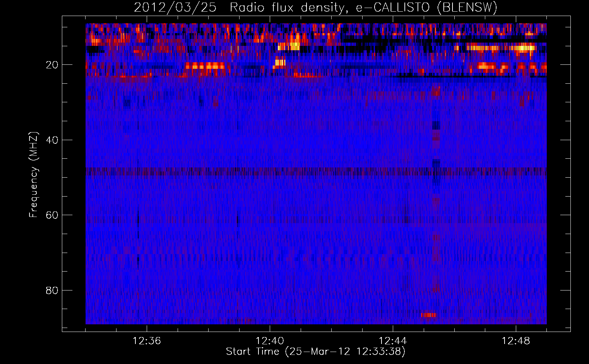
Task: Click the date "2012/03/25" in the title
Action: (175, 8)
